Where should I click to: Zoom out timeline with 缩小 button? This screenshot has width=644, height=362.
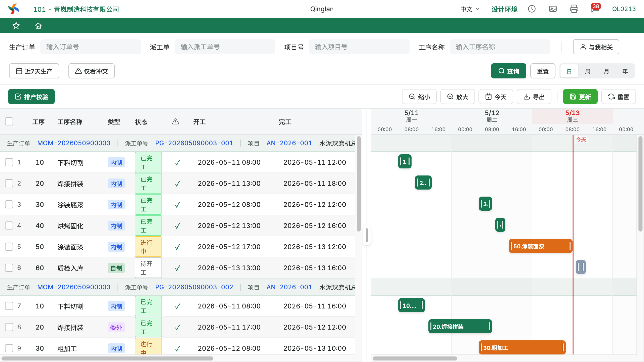(419, 97)
